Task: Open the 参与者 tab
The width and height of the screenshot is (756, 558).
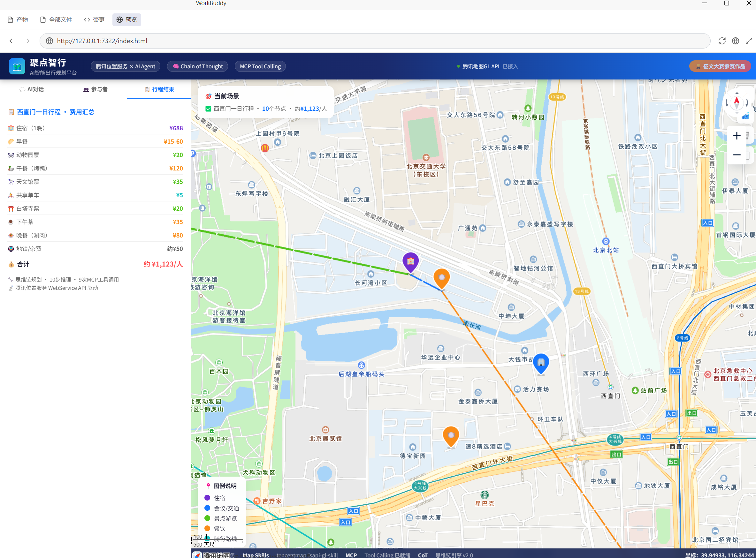Action: [95, 89]
